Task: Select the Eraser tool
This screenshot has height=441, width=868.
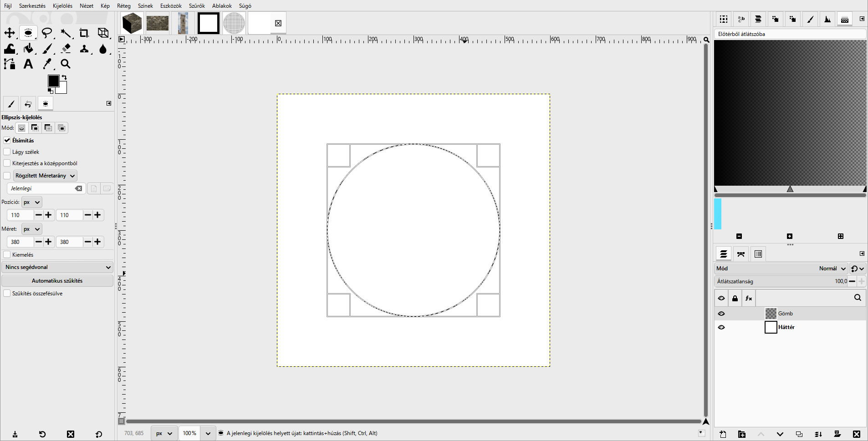Action: (66, 49)
